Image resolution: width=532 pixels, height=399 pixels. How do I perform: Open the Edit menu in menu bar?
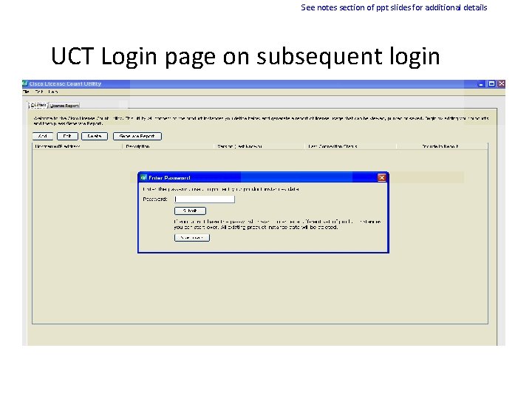[x=39, y=92]
